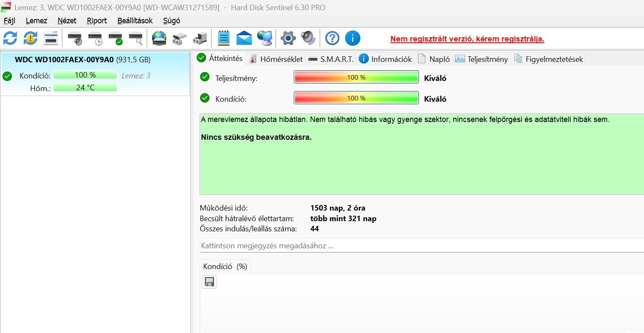This screenshot has height=333, width=644.
Task: Click the first disk tray transfer icon
Action: pos(180,38)
